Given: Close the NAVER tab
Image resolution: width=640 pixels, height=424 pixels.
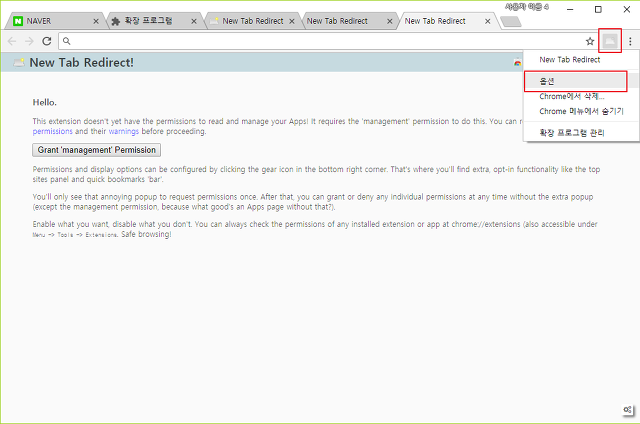Looking at the screenshot, I should [96, 21].
